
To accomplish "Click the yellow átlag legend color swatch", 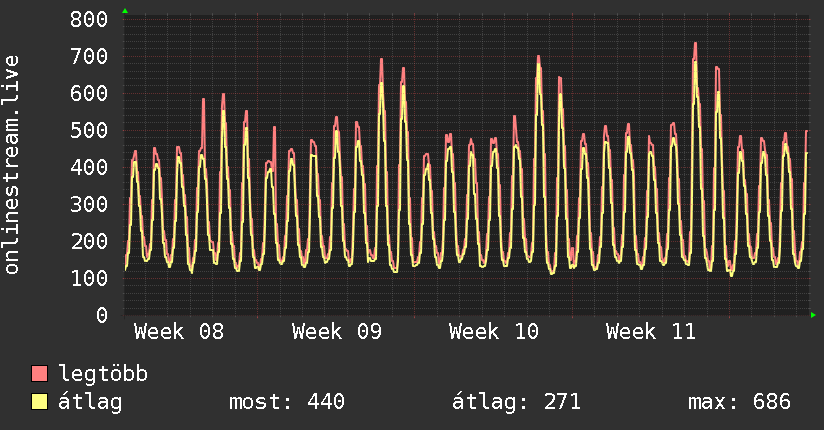I will 40,402.
